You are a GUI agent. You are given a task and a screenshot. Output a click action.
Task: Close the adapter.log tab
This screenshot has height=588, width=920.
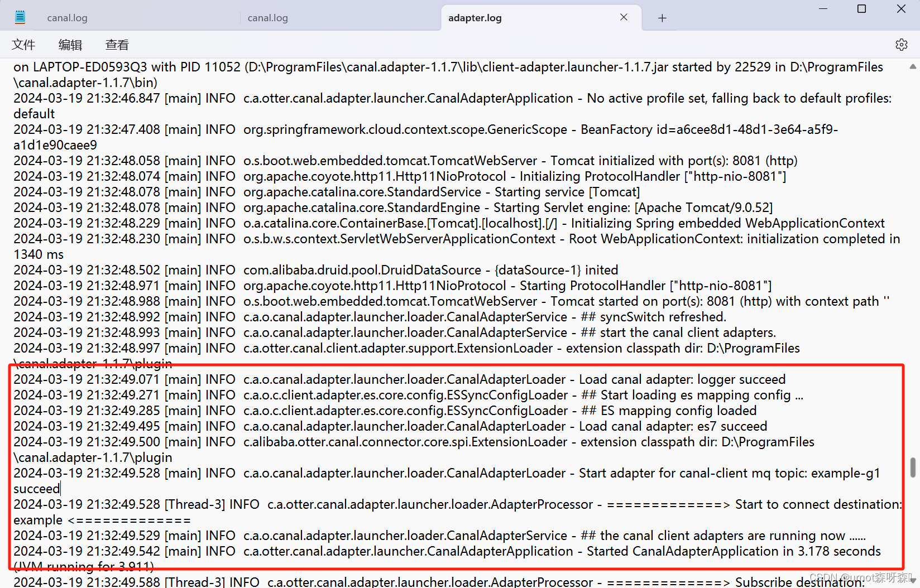(x=624, y=17)
